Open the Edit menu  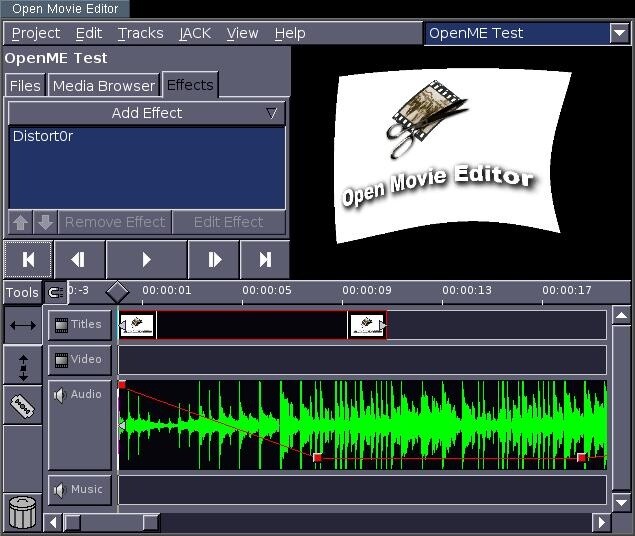(89, 33)
